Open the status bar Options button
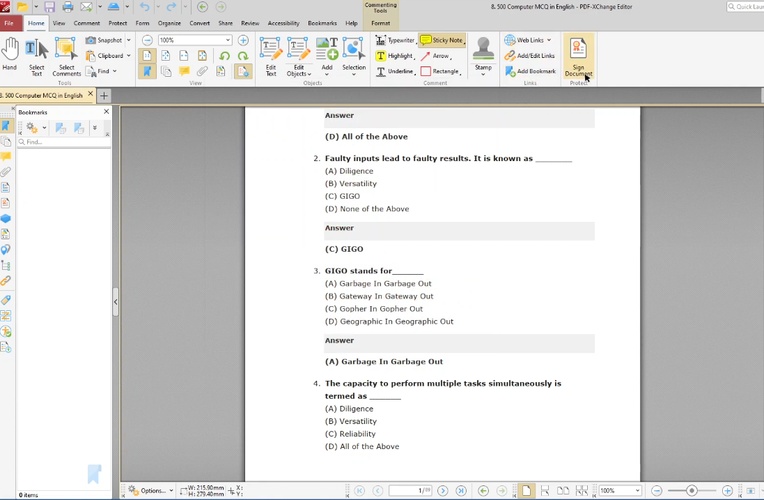Viewport: 764px width, 500px height. pos(151,491)
